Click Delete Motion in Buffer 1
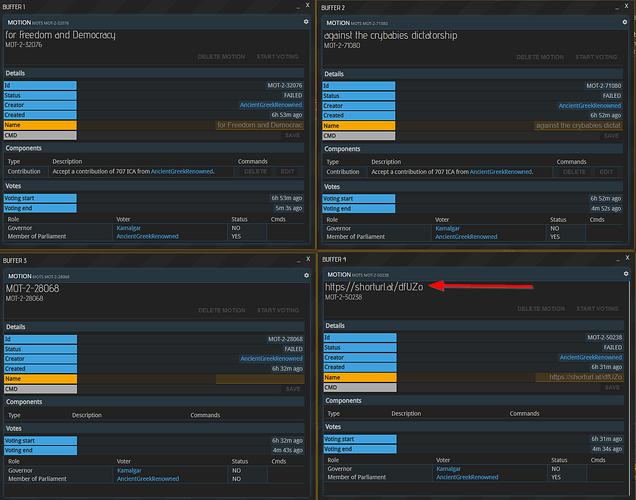Viewport: 636px width, 500px height. (x=221, y=57)
